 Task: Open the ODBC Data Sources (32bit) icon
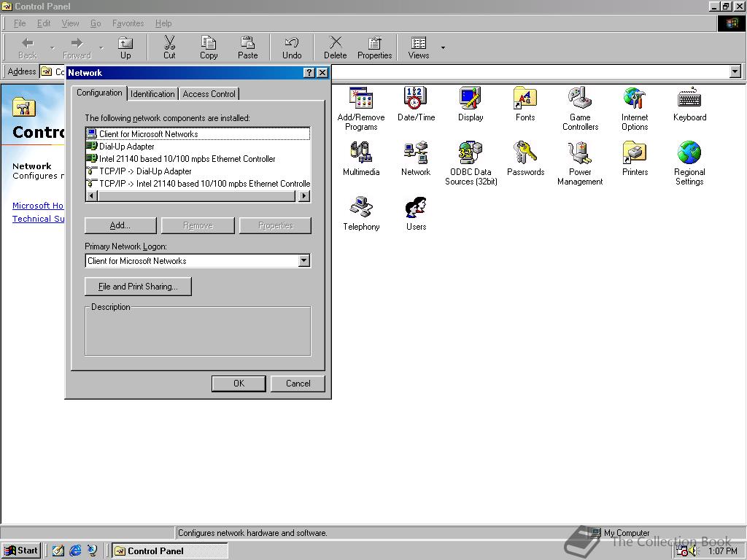pyautogui.click(x=471, y=163)
